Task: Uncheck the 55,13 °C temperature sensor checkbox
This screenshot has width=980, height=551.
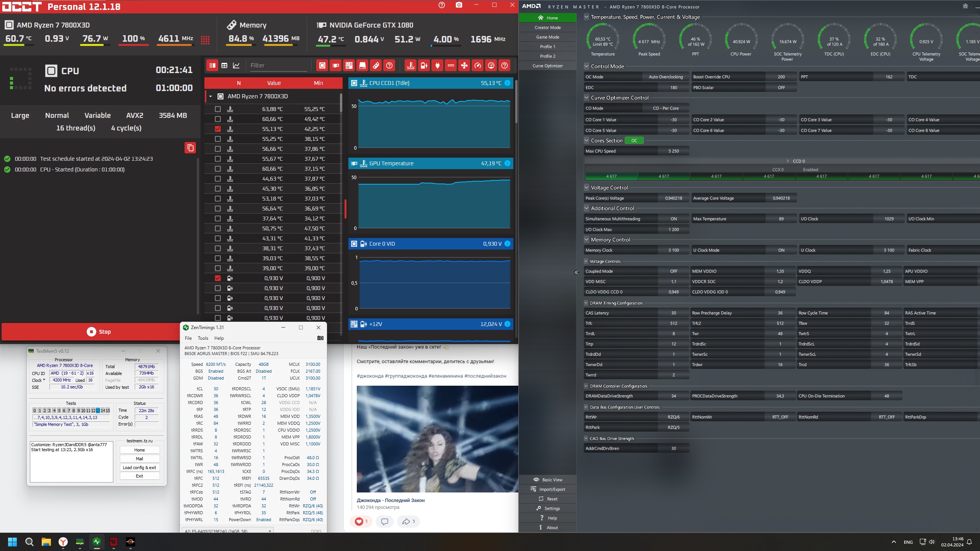Action: (x=218, y=129)
